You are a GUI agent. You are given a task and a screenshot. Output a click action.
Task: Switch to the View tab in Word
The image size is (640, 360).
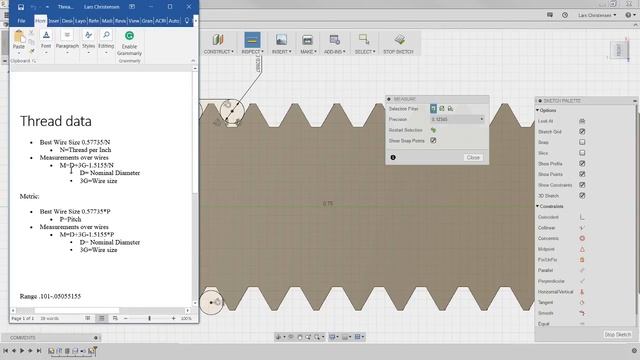coord(134,20)
